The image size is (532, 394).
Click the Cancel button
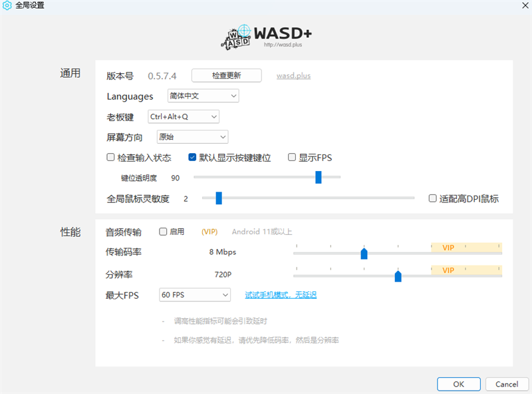click(507, 384)
